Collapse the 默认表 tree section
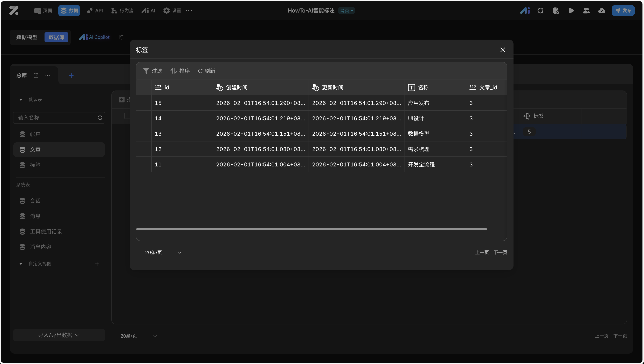The height and width of the screenshot is (364, 644). coord(21,99)
